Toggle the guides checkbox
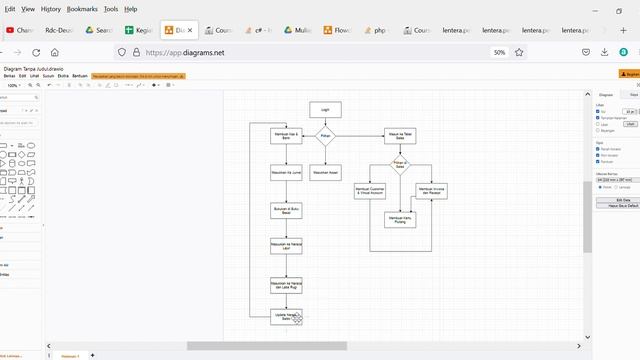This screenshot has height=360, width=640. (x=598, y=162)
